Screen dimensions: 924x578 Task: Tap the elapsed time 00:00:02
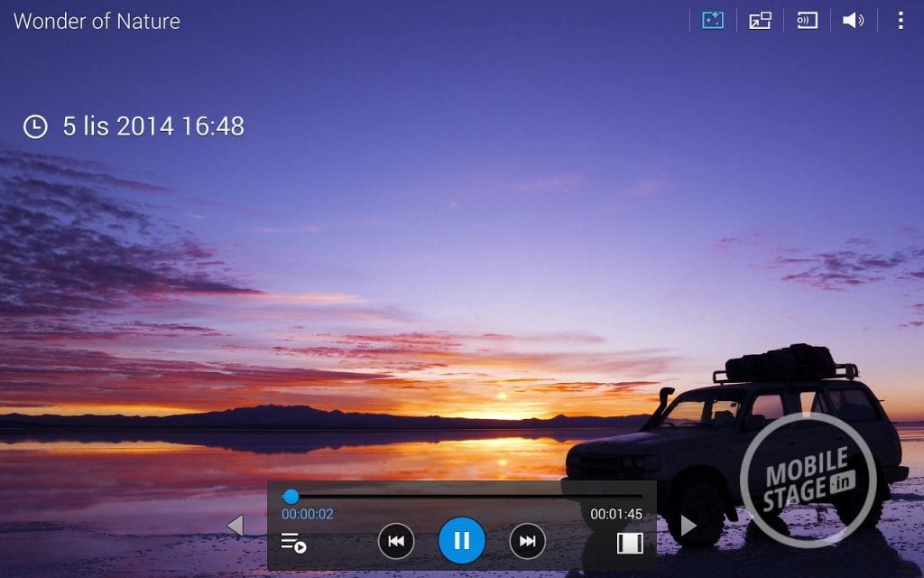pos(307,514)
